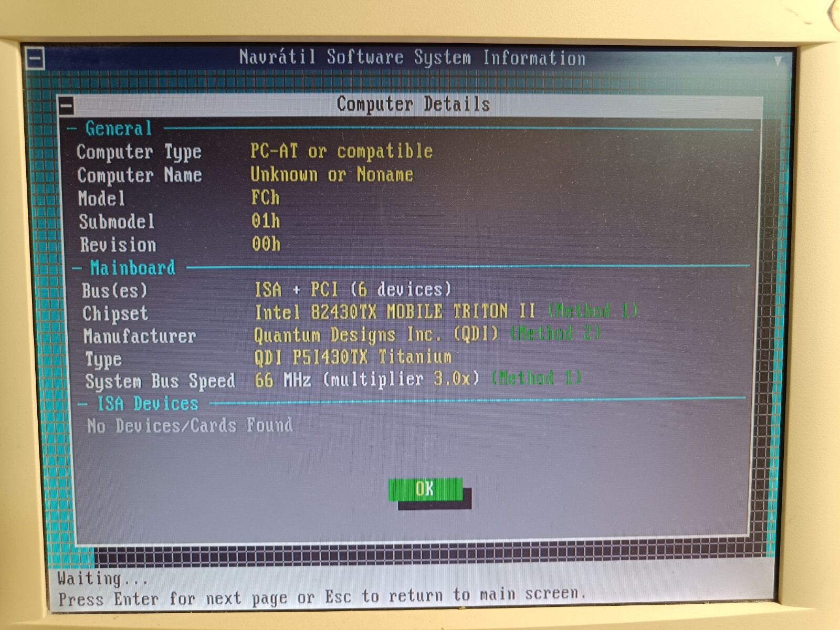
Task: Click the 'Submodel' label
Action: (x=117, y=222)
